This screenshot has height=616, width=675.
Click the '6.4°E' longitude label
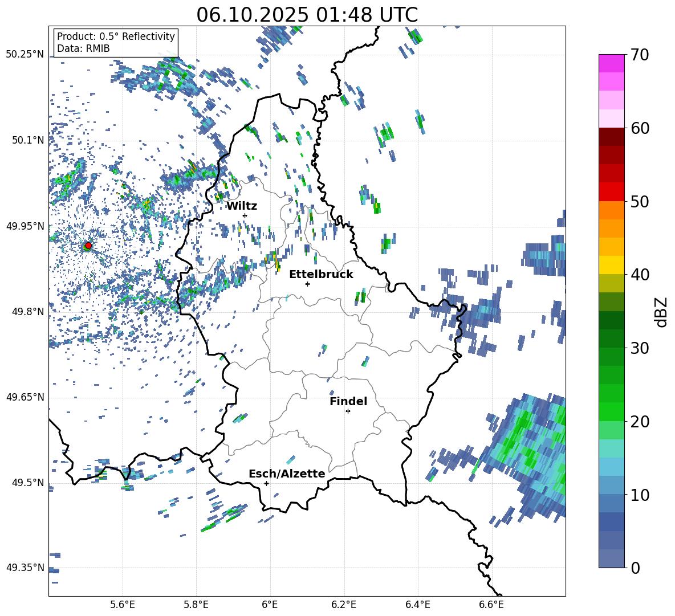click(x=417, y=605)
